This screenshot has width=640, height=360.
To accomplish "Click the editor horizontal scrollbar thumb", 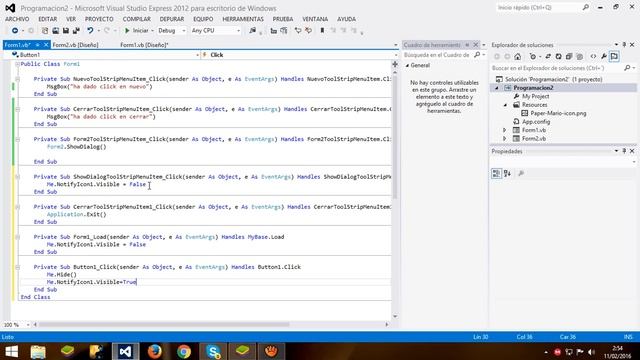I will point(164,325).
